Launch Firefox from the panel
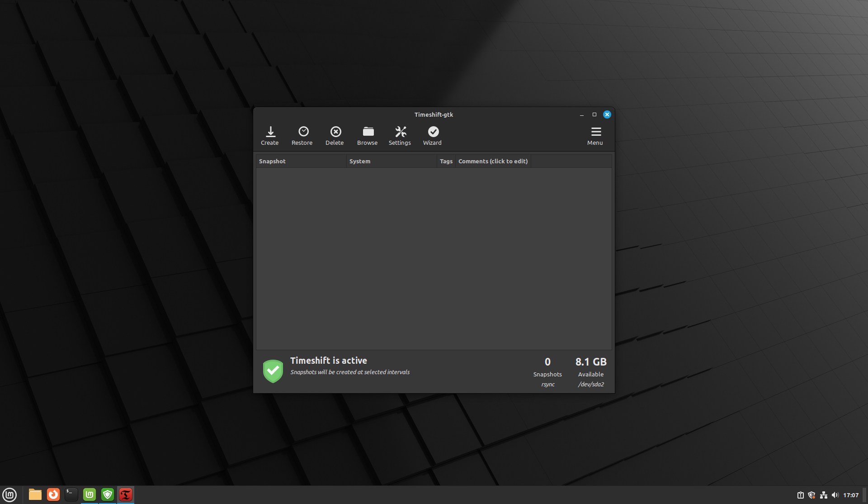 tap(53, 494)
